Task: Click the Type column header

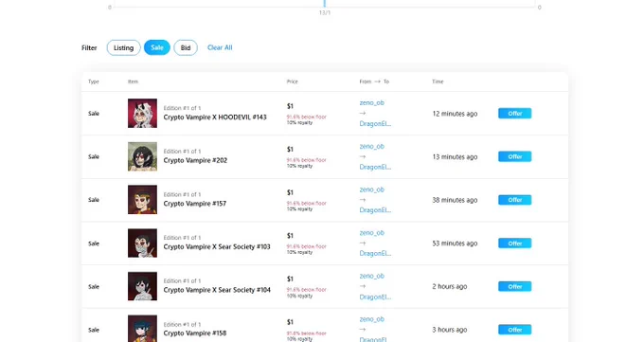Action: 93,81
